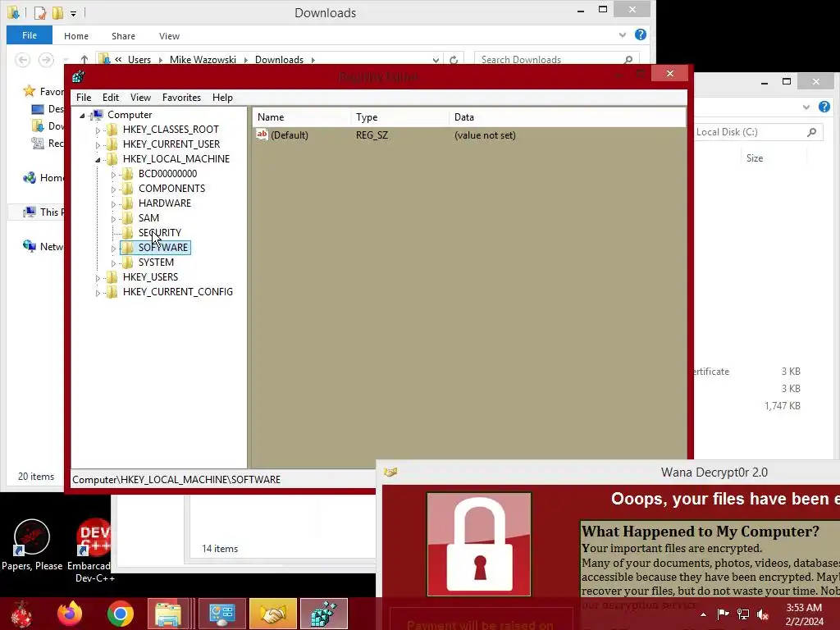Viewport: 840px width, 630px height.
Task: Click Registry Editor title bar icon
Action: point(78,76)
